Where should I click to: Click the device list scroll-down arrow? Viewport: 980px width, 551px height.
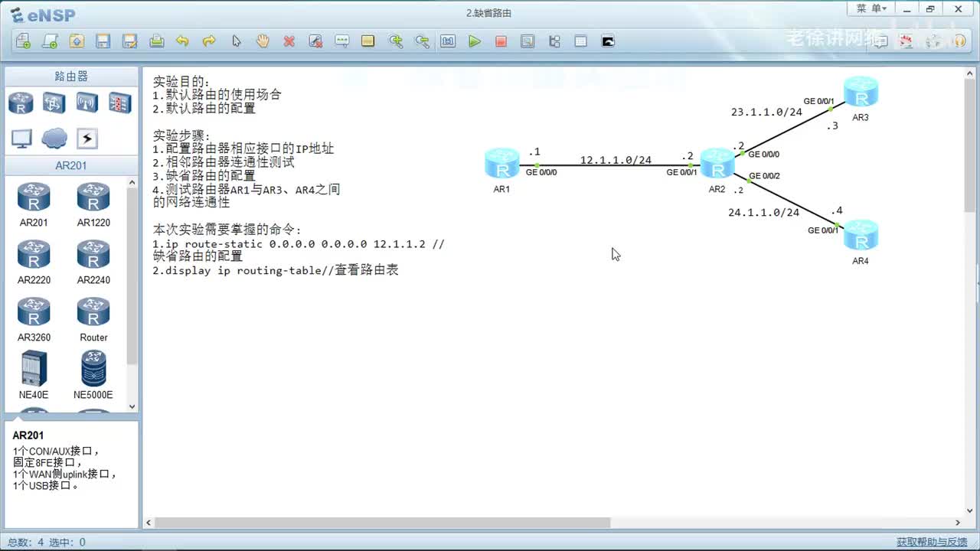pos(132,406)
